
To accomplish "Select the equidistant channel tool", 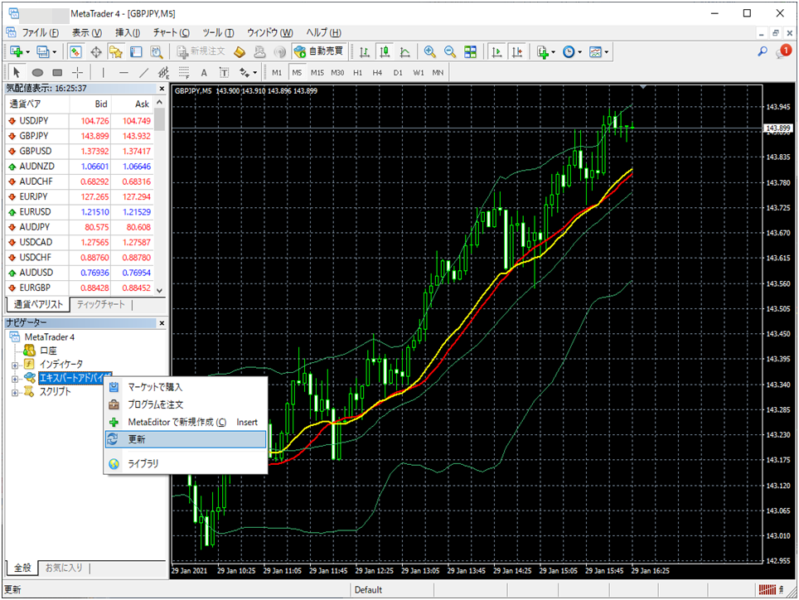I will [x=164, y=72].
